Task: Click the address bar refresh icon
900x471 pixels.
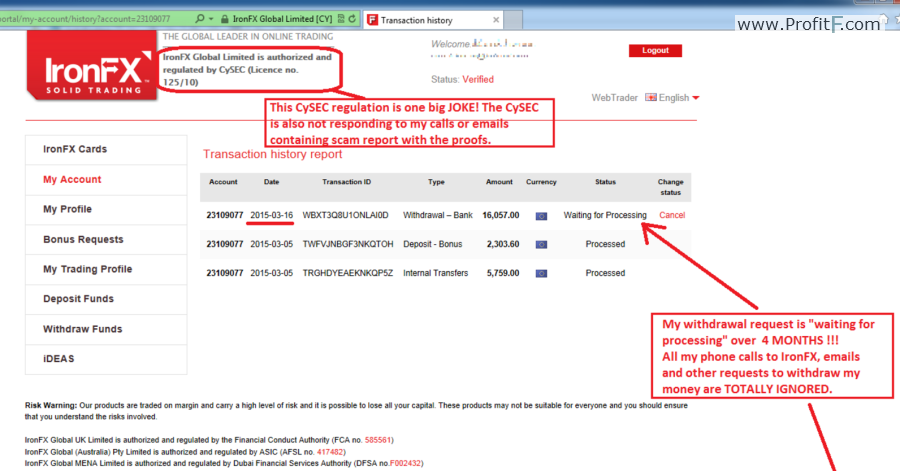Action: click(x=352, y=18)
